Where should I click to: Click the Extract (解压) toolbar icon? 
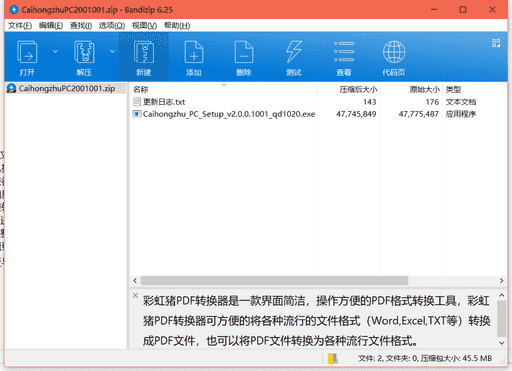(x=84, y=52)
